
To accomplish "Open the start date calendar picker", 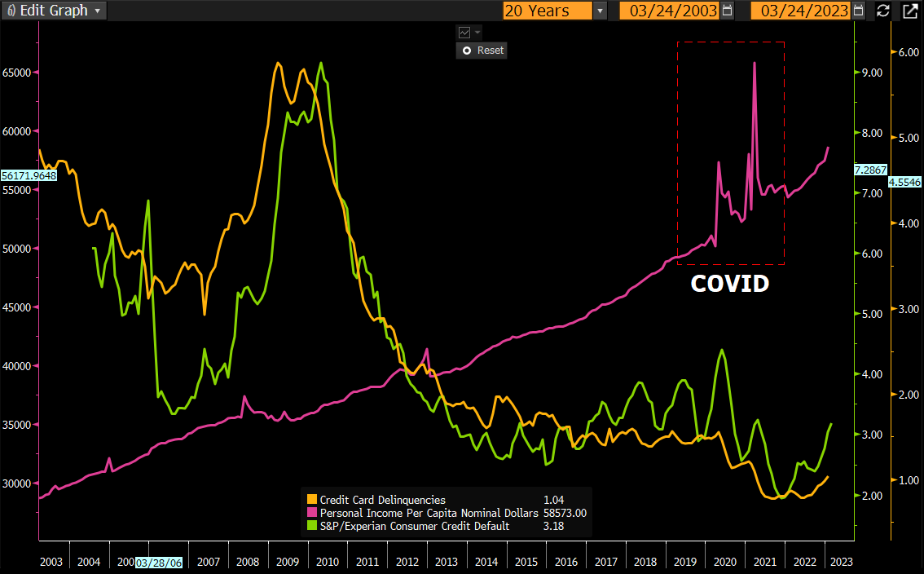I will [728, 11].
